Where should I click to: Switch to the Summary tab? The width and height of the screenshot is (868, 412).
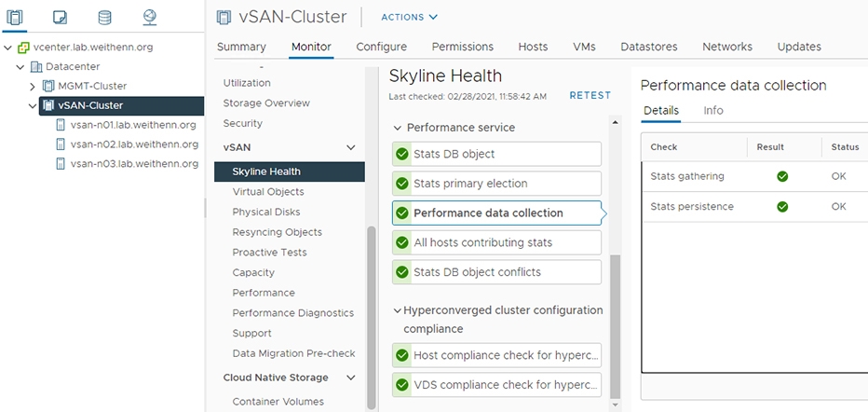click(x=241, y=47)
